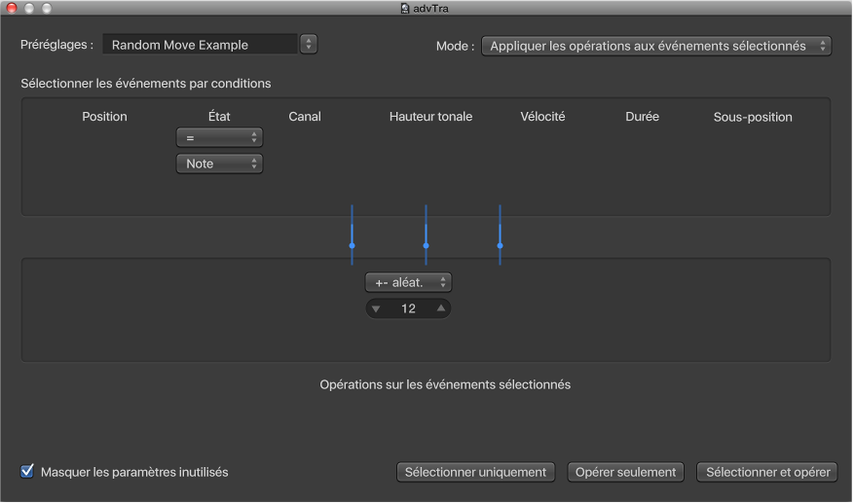
Task: Click the advTra document icon in title bar
Action: coord(406,8)
